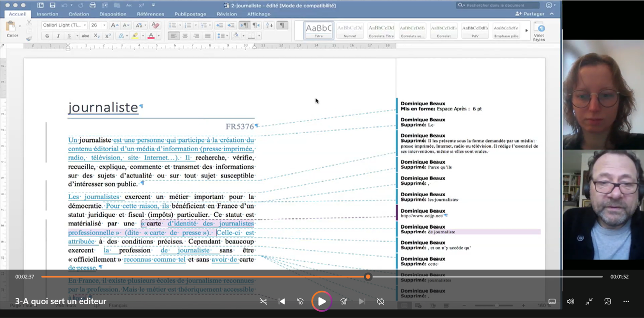Click video progress slider handle
The image size is (644, 318).
coord(368,277)
